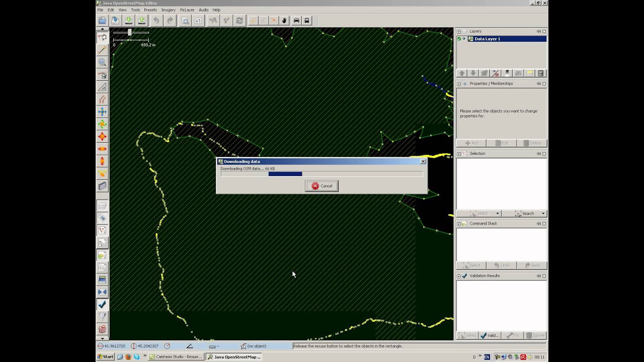
Task: Collapse the Command Stack panel
Action: point(459,224)
